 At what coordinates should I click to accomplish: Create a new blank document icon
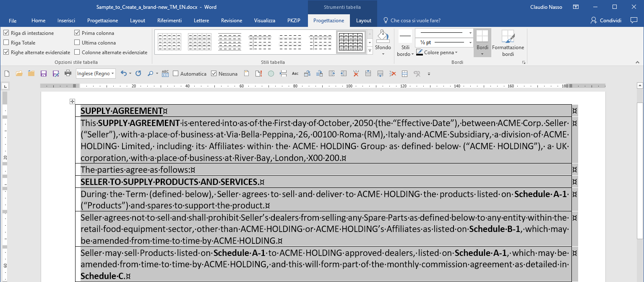7,74
